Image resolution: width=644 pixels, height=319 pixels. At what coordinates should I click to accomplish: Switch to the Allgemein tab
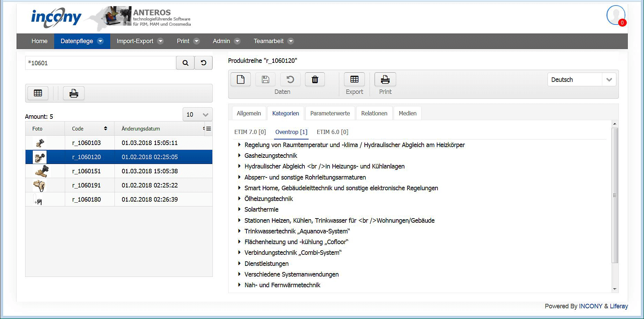[249, 113]
